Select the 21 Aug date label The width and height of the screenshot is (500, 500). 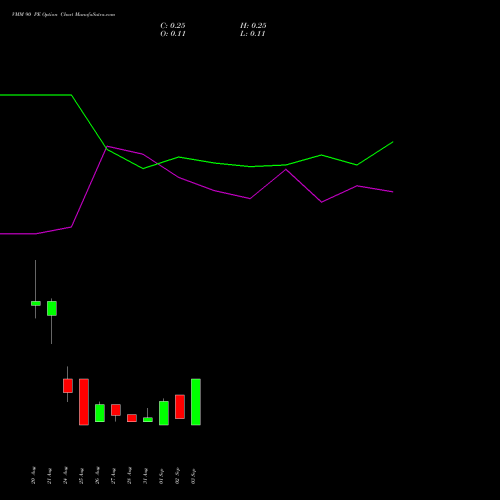click(49, 476)
